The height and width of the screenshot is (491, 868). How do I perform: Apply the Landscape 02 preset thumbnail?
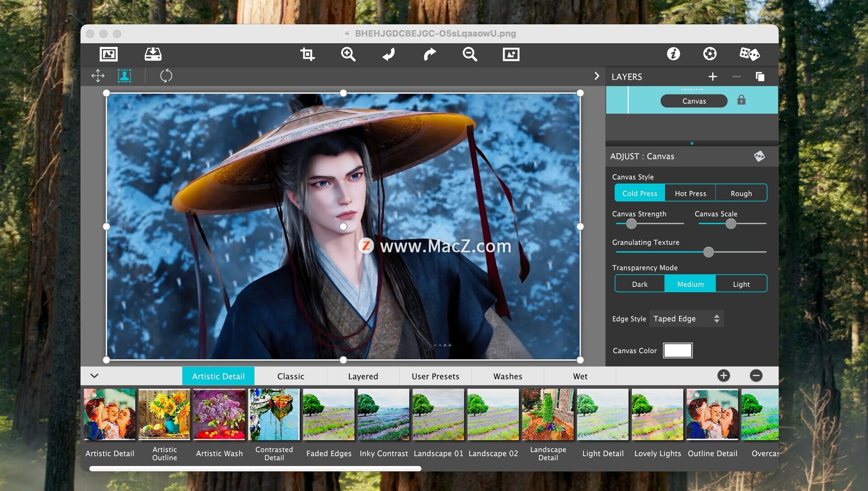493,415
